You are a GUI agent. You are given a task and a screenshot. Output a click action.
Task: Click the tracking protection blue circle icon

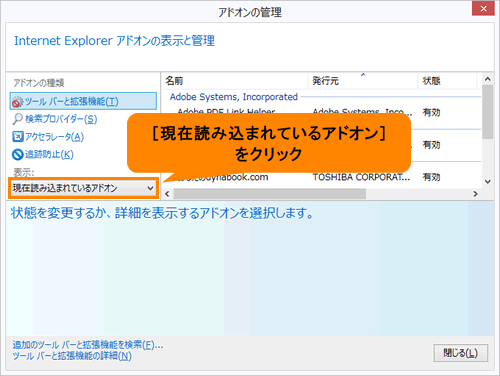click(x=17, y=154)
